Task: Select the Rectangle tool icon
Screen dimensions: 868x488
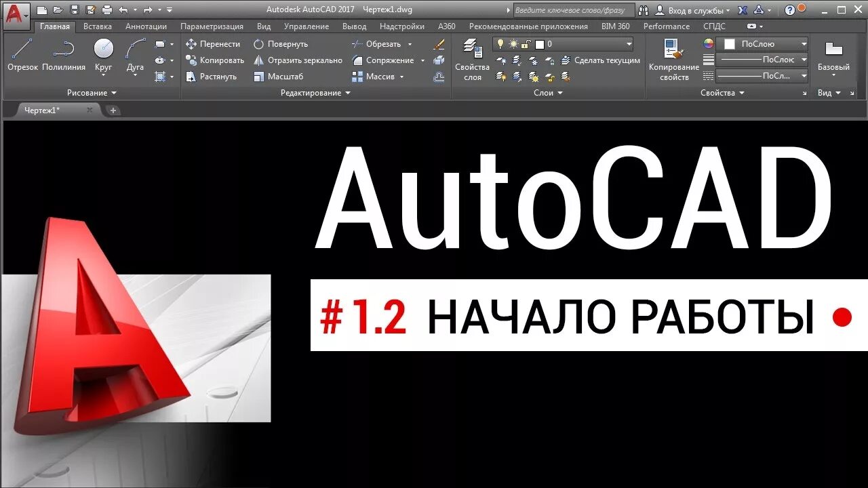Action: pyautogui.click(x=160, y=44)
